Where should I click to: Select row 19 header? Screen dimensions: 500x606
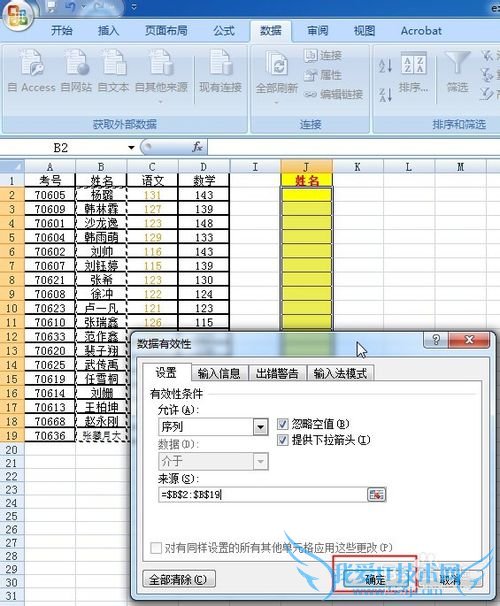pyautogui.click(x=12, y=436)
